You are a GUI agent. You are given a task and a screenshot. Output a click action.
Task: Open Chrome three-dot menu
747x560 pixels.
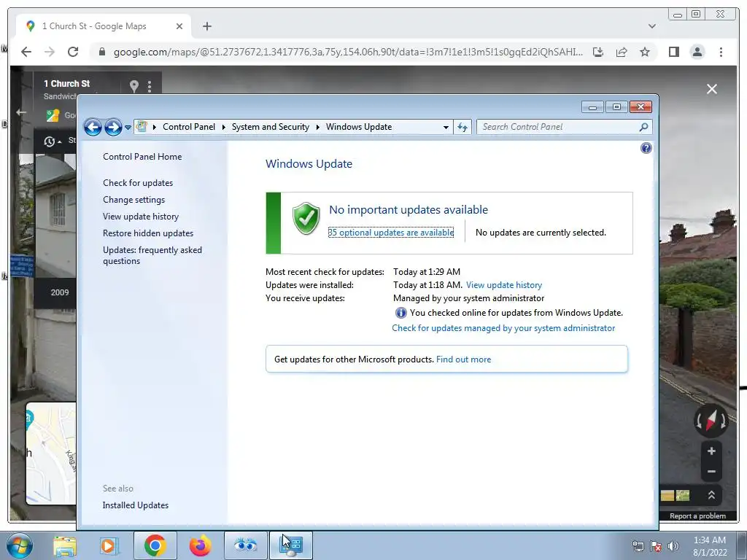point(721,52)
